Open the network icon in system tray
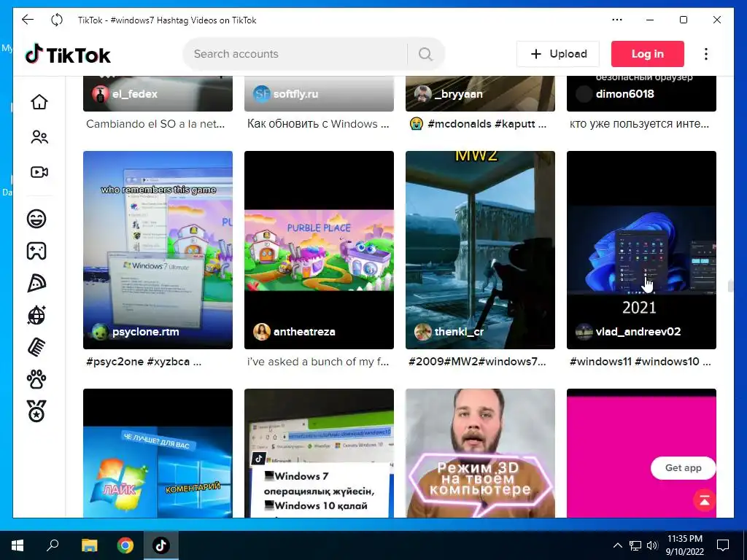Viewport: 747px width, 560px height. (635, 545)
